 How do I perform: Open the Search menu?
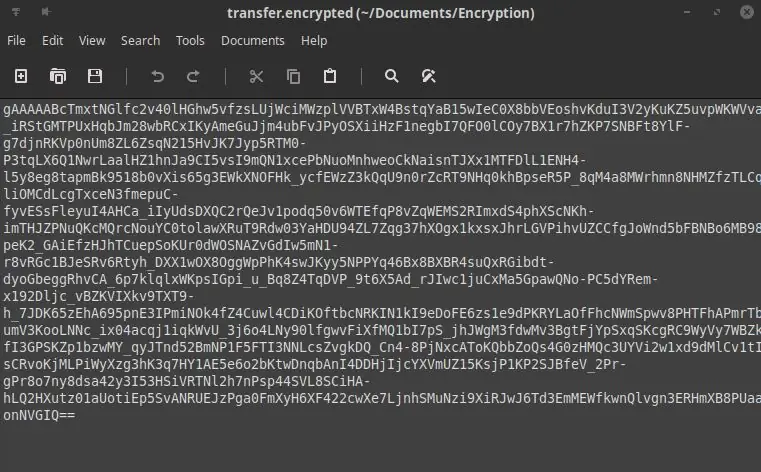140,41
